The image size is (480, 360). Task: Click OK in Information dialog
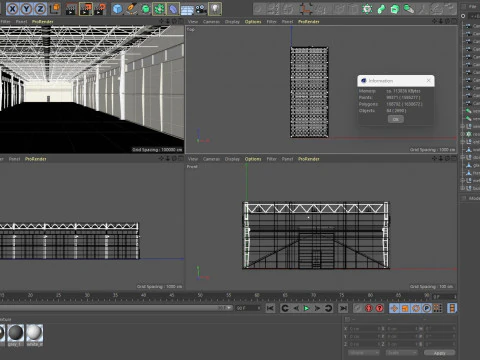pyautogui.click(x=396, y=119)
